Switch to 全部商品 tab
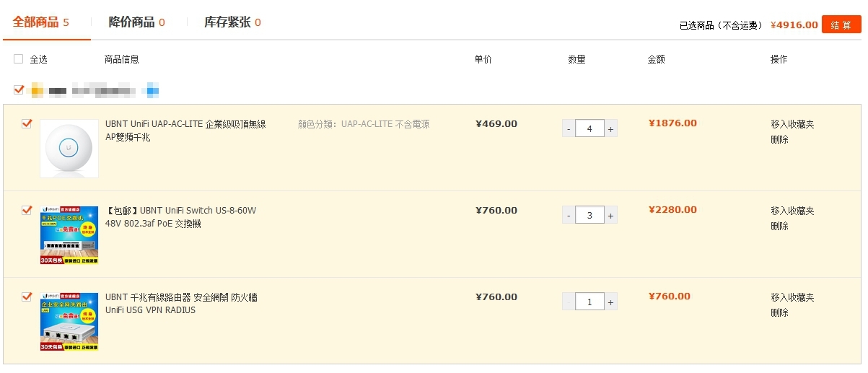This screenshot has height=373, width=868. coord(41,22)
